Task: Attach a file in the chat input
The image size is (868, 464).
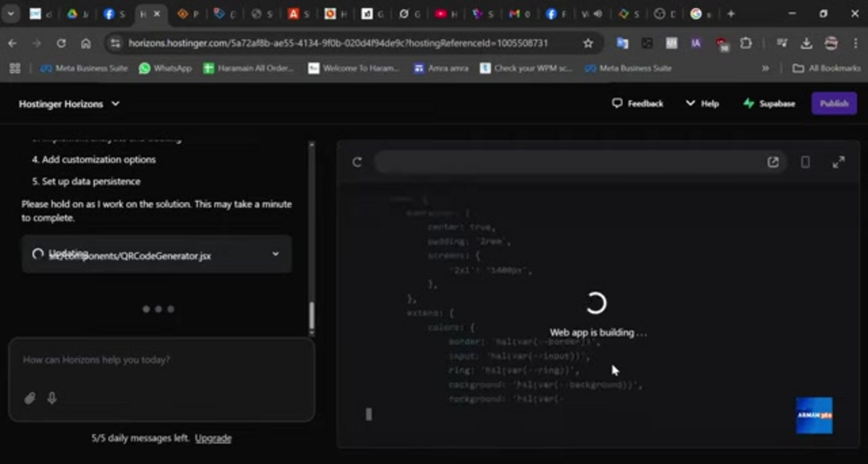Action: point(31,397)
